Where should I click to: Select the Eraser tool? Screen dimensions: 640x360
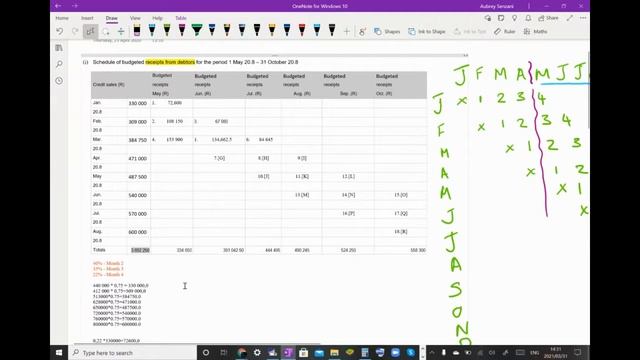point(137,30)
